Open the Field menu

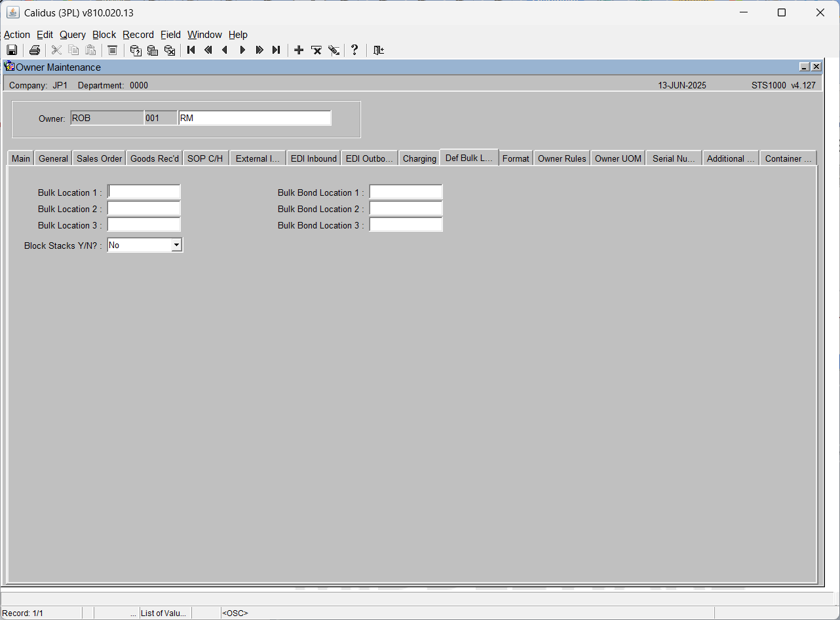[170, 35]
